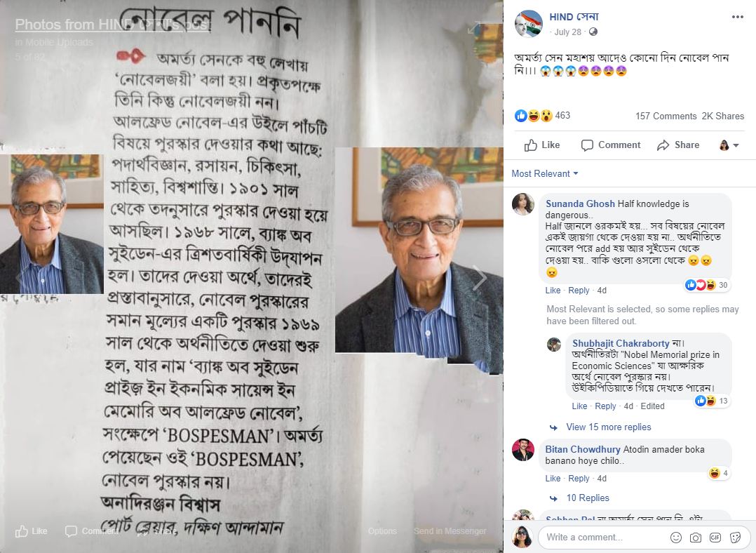Screen dimensions: 756x553
Task: Open the profile selector dropdown beside Share
Action: 729,145
